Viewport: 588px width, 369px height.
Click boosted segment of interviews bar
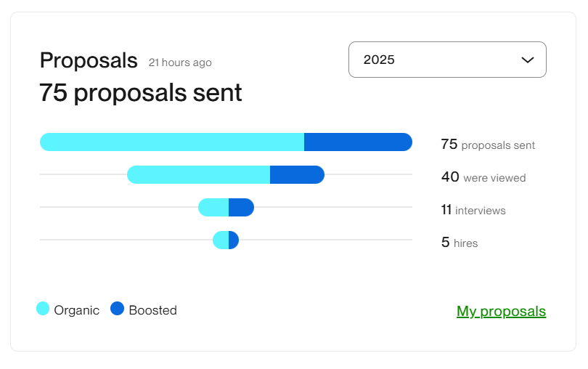pos(241,208)
